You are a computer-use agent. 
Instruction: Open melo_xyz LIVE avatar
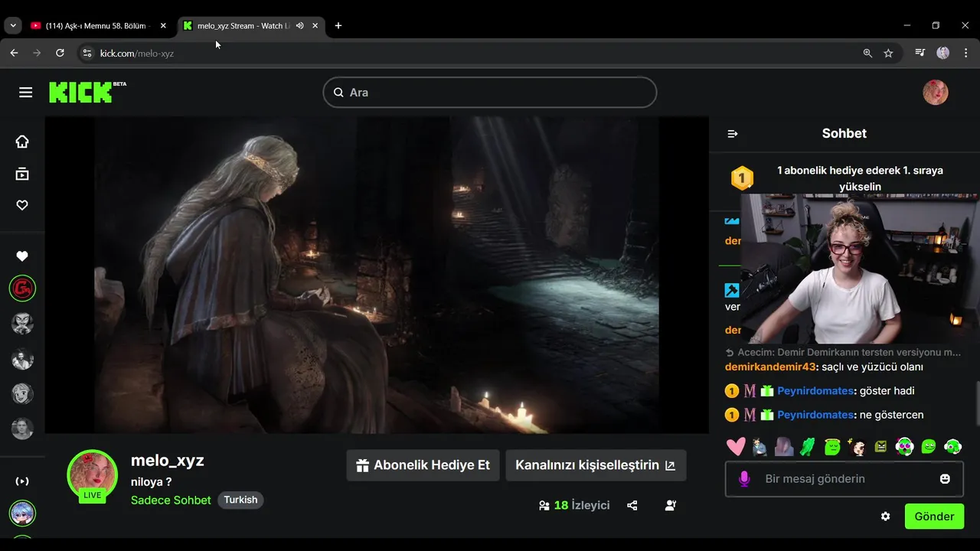point(92,476)
